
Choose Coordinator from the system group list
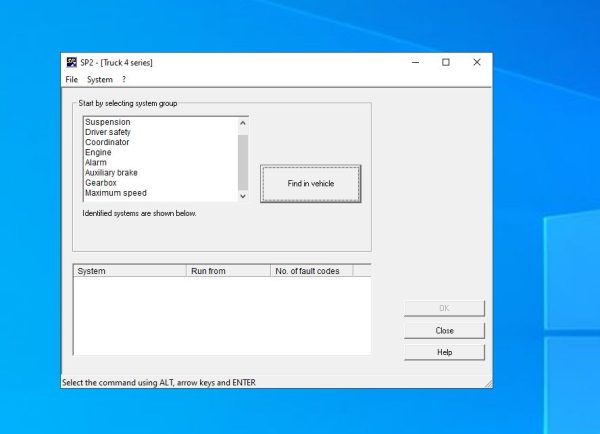tap(160, 142)
